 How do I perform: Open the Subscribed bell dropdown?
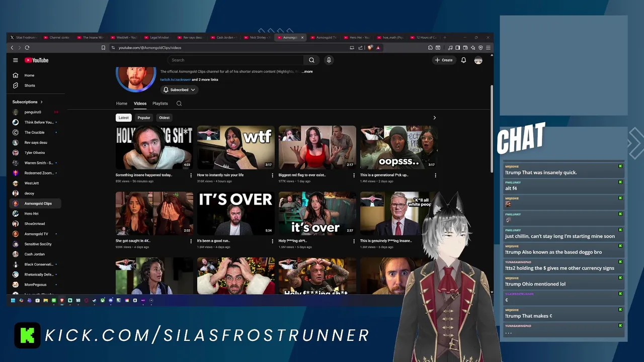coord(179,89)
